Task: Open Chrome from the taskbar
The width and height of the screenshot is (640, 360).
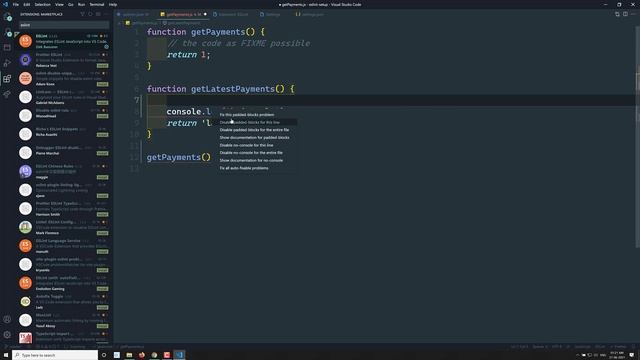Action: coord(154,355)
